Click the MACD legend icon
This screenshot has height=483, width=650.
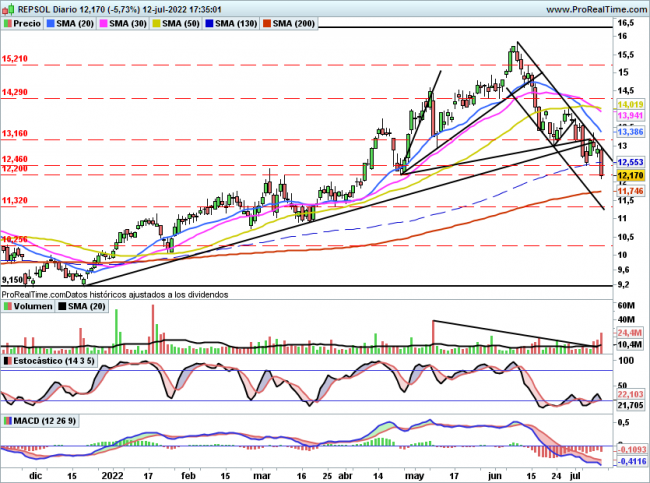pyautogui.click(x=8, y=418)
